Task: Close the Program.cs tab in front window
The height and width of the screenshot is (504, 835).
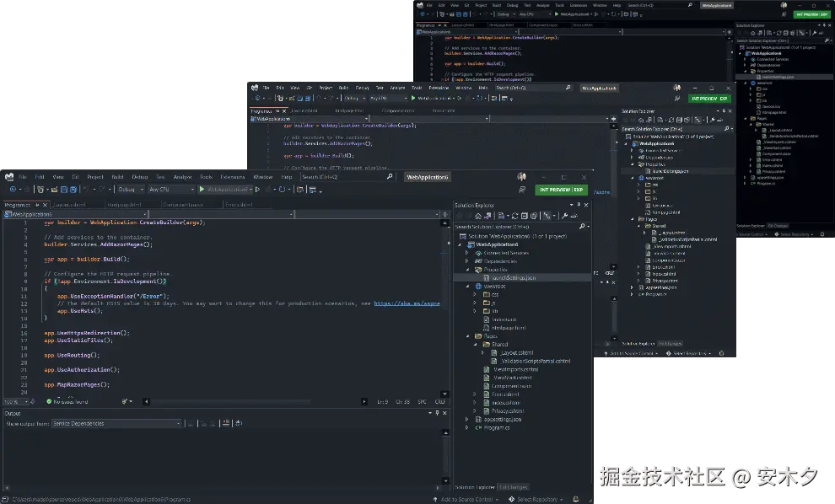Action: (45, 205)
